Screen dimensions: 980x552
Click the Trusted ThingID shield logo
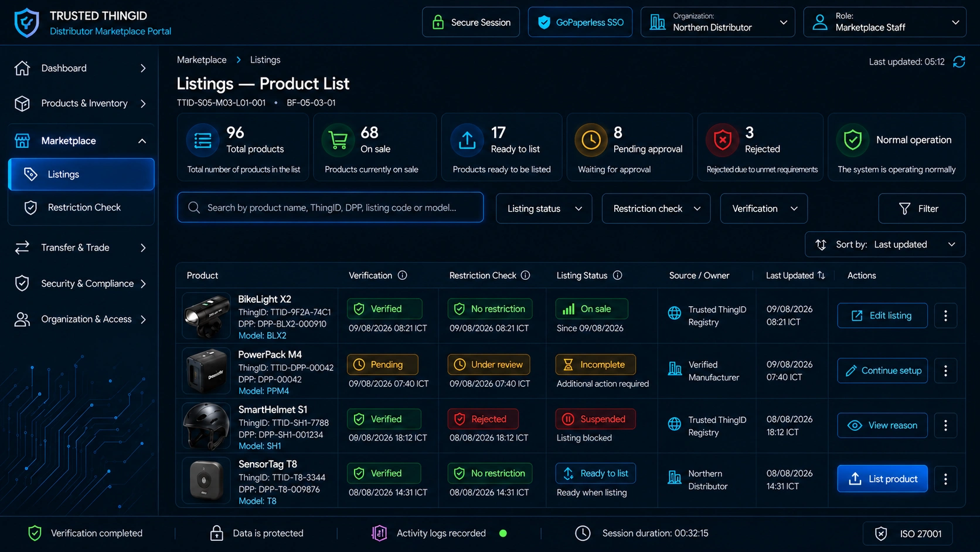click(x=26, y=23)
